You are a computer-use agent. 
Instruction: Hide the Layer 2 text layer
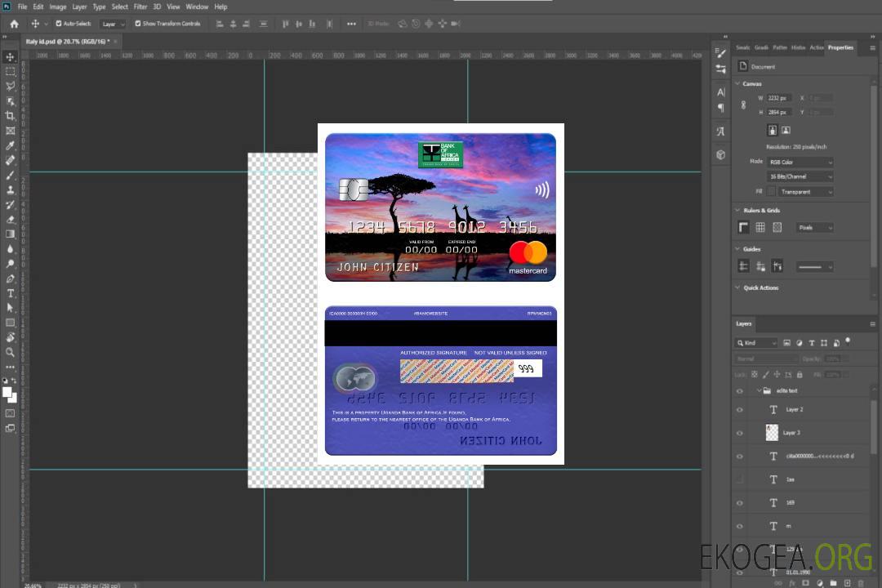(740, 410)
